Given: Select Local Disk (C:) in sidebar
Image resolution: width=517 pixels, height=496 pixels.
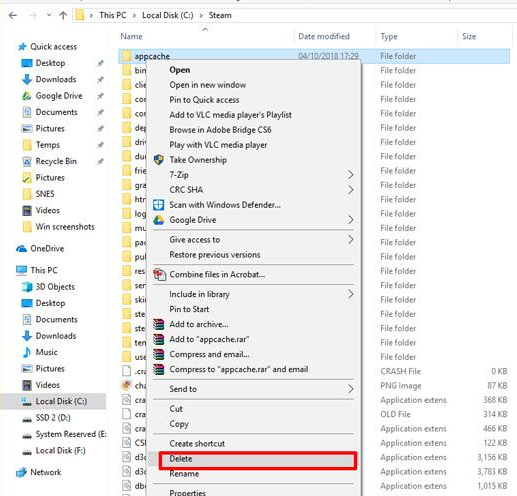Looking at the screenshot, I should 61,401.
